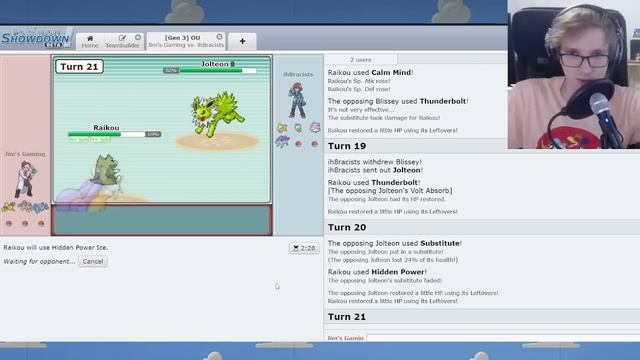
Task: Click the webcam overlay video
Action: pos(573,74)
